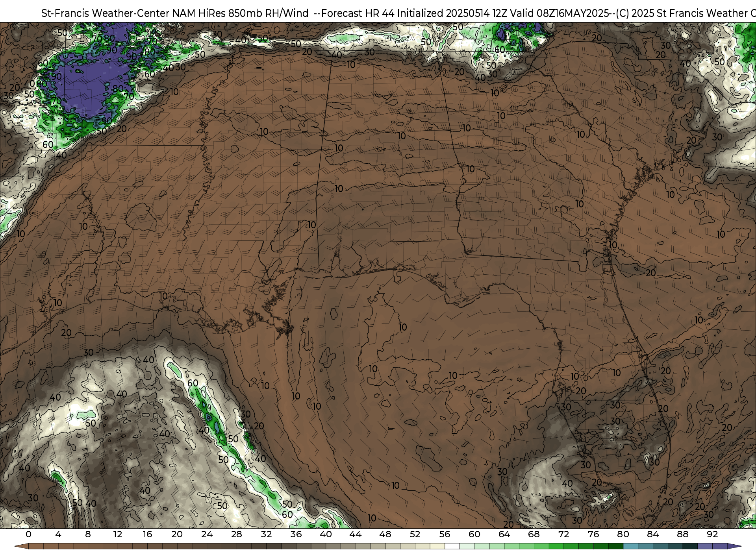Click the colorbar label '16'

tap(147, 534)
